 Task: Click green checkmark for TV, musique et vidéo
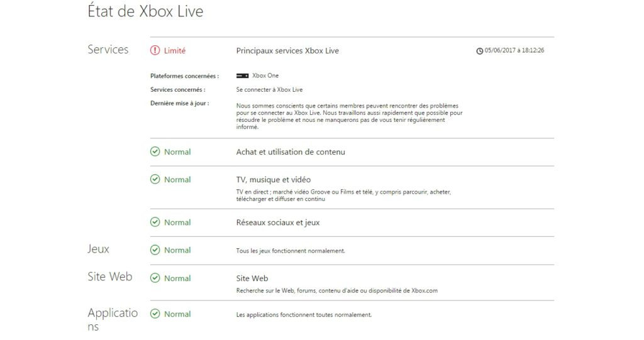[155, 179]
